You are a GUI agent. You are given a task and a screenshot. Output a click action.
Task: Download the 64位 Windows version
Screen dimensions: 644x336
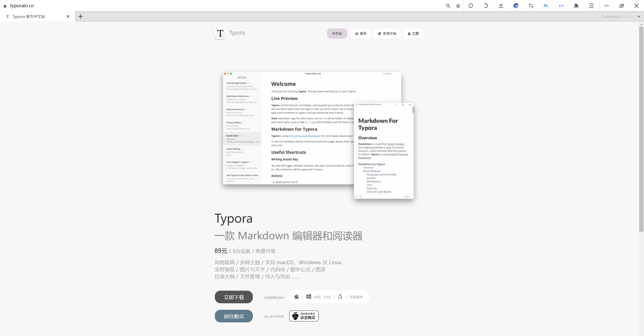(317, 297)
